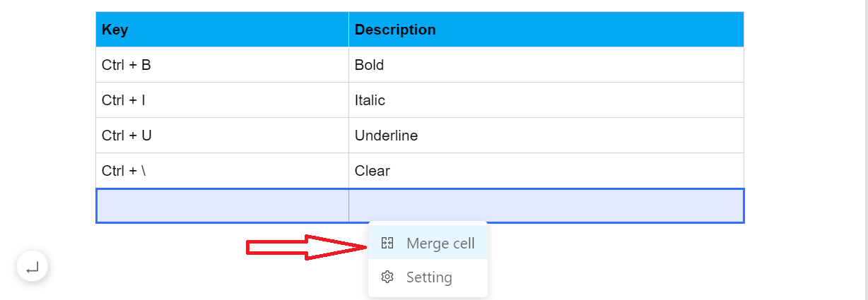Click the Merge cell grid icon
The width and height of the screenshot is (868, 300).
[x=387, y=244]
